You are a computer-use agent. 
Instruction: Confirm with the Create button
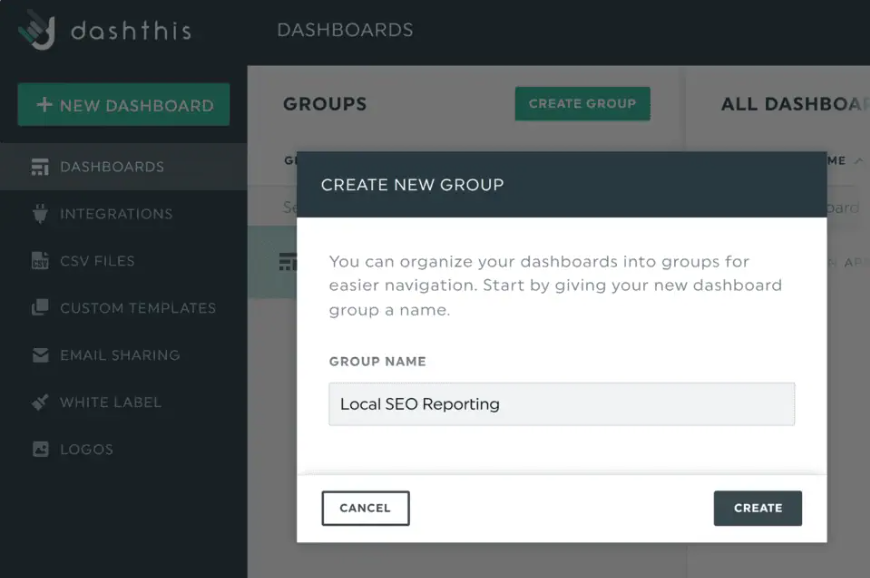[x=757, y=508]
